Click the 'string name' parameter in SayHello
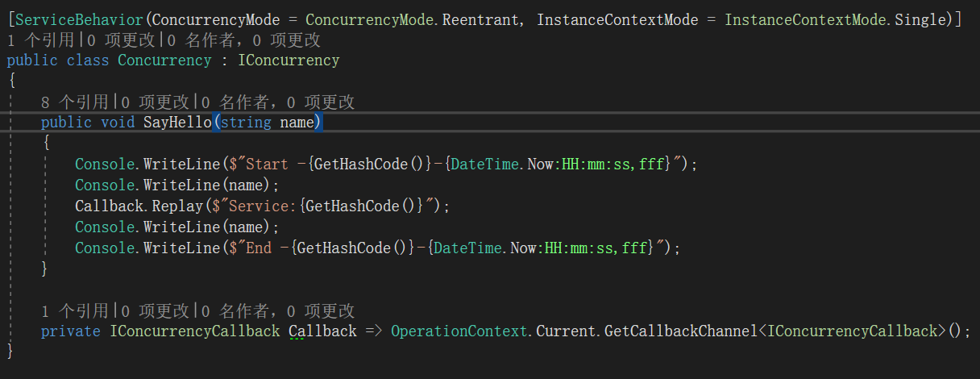The image size is (980, 379). [268, 123]
